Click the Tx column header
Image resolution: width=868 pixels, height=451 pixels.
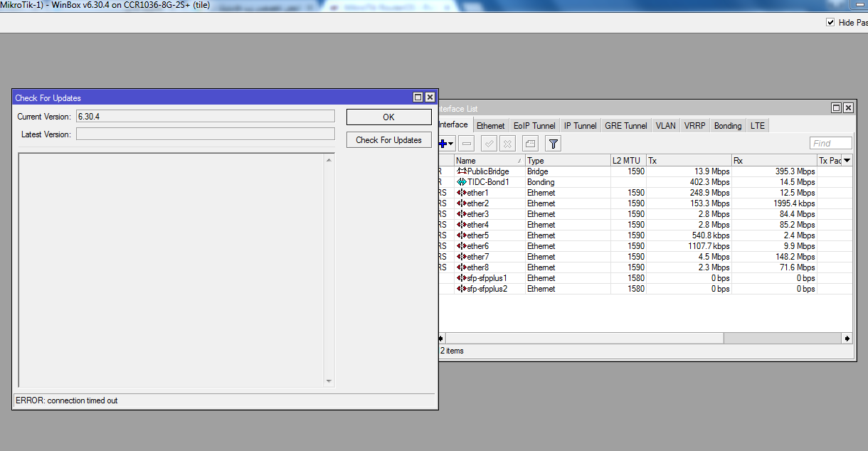click(689, 161)
